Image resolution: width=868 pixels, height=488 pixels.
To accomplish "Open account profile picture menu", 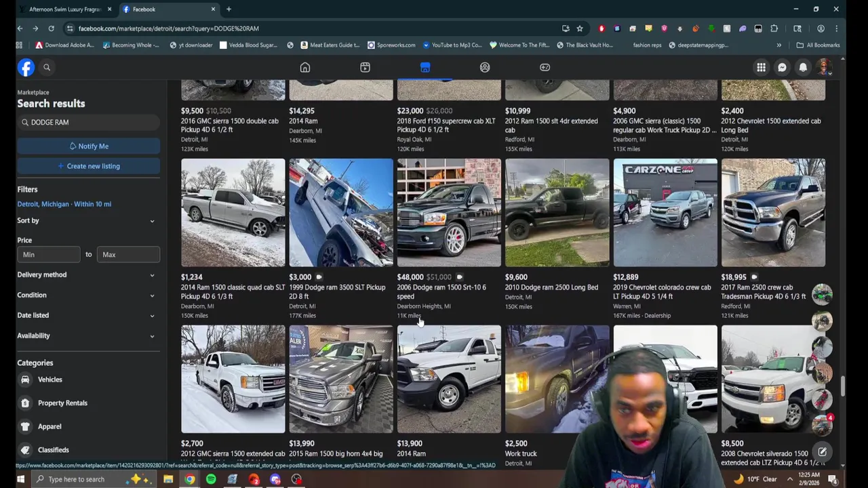I will [824, 67].
